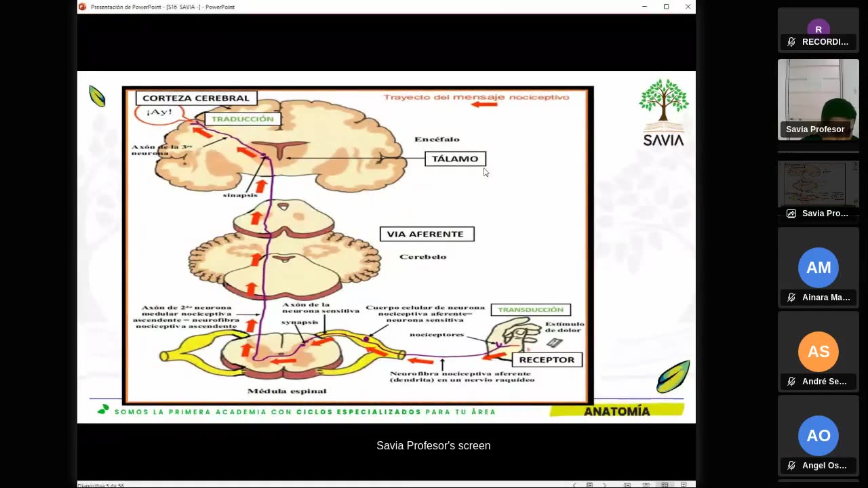Click 'Trayecto del mensaje nociceptivo' heading

click(476, 97)
